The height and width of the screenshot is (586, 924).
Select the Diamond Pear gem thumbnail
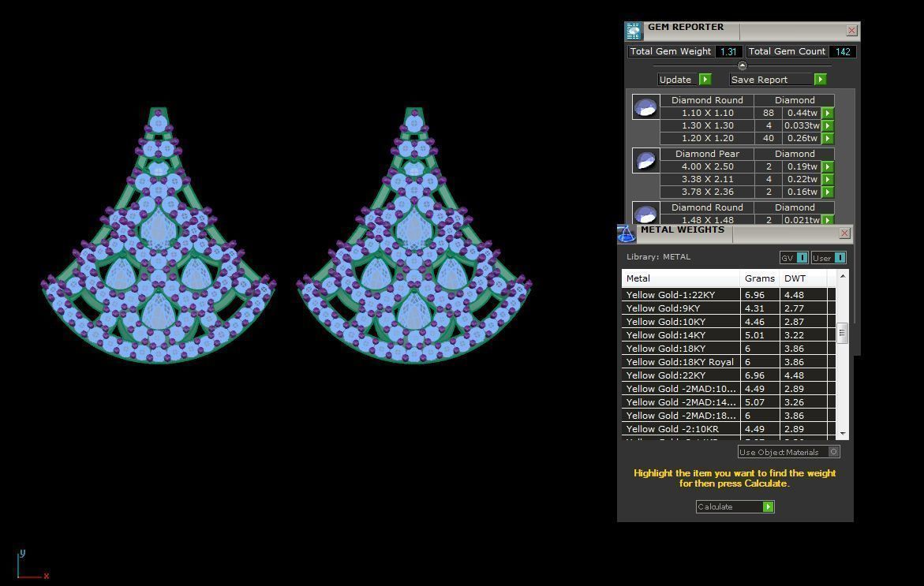tap(646, 161)
